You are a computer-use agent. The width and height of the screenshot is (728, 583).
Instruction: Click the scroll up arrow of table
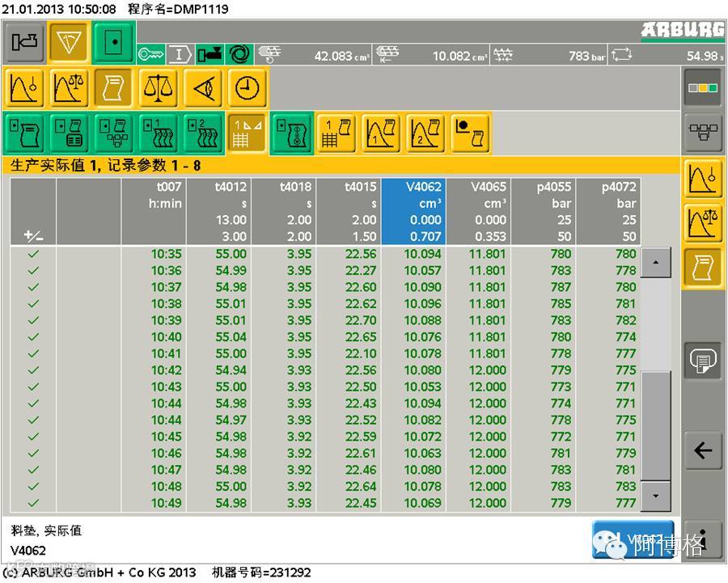tap(655, 263)
